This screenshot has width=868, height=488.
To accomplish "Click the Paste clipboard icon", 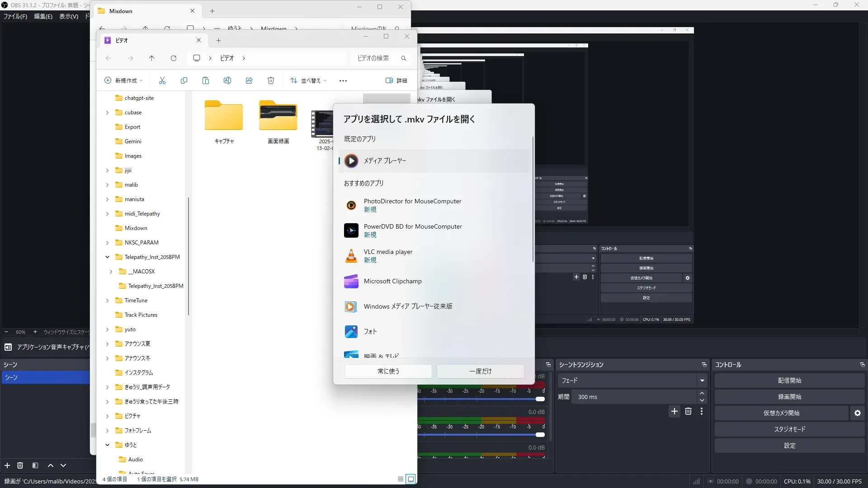I will click(206, 80).
